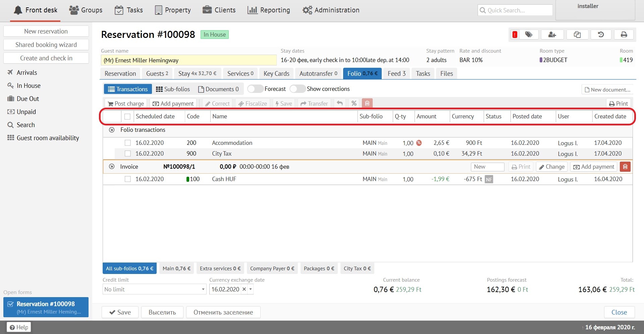This screenshot has width=644, height=334.
Task: Collapse the Invoice №100098/1 section
Action: coord(112,167)
